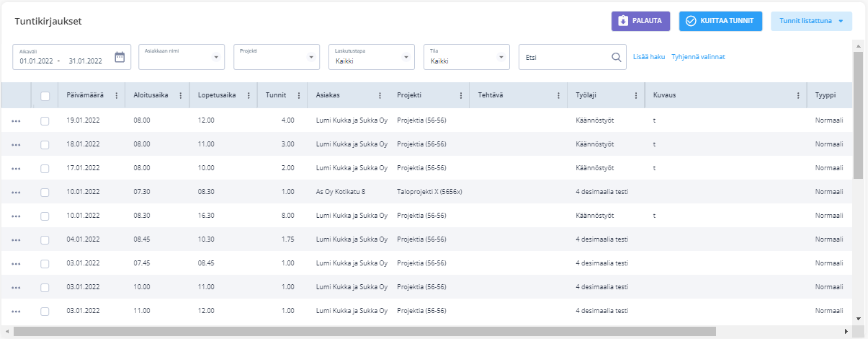
Task: Sort by Kuvaus column header
Action: pyautogui.click(x=664, y=95)
